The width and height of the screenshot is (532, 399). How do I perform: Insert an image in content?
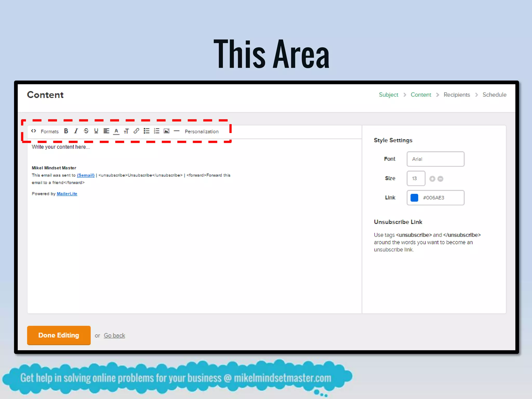click(167, 131)
